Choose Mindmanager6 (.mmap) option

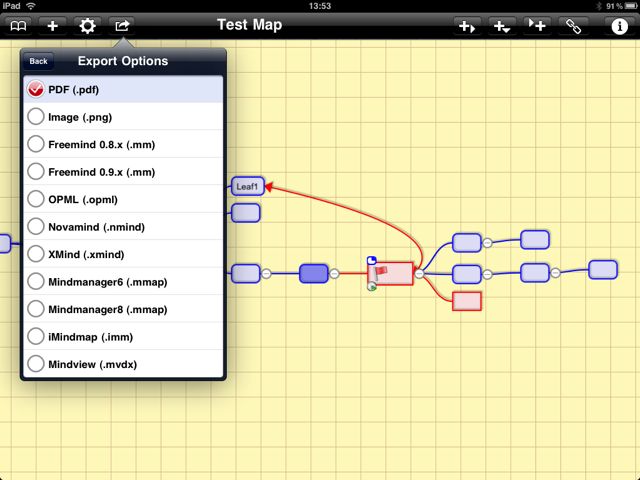[x=123, y=282]
